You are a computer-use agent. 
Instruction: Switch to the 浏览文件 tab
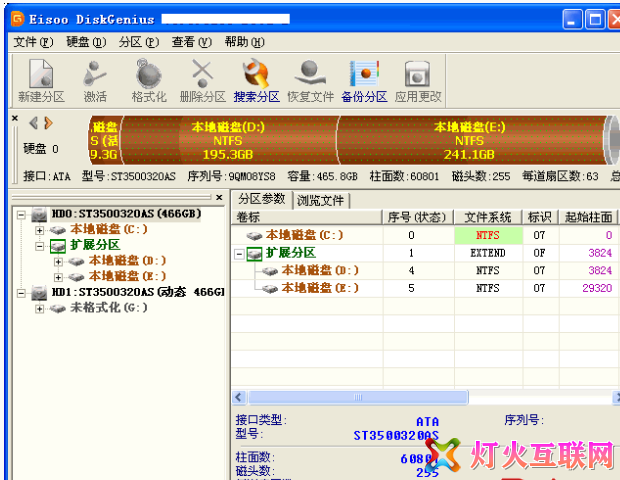click(321, 200)
